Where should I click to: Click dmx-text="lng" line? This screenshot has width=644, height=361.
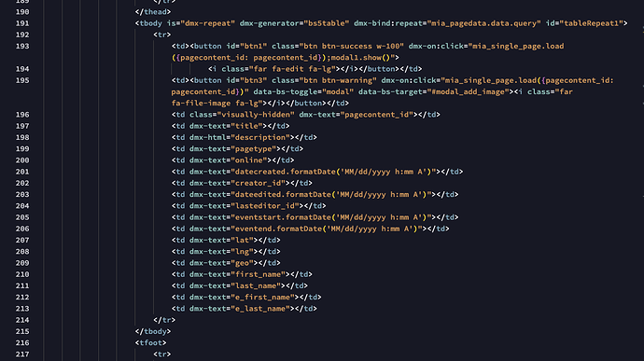[226, 252]
